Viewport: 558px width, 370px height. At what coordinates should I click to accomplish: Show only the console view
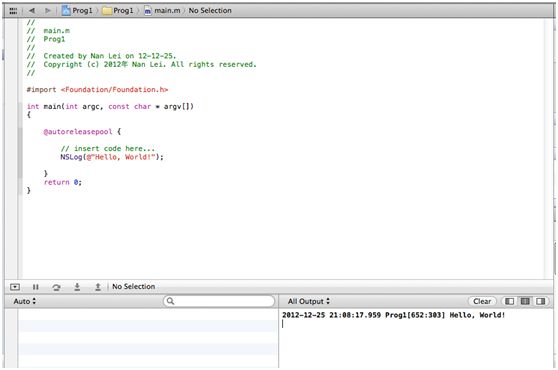point(541,301)
